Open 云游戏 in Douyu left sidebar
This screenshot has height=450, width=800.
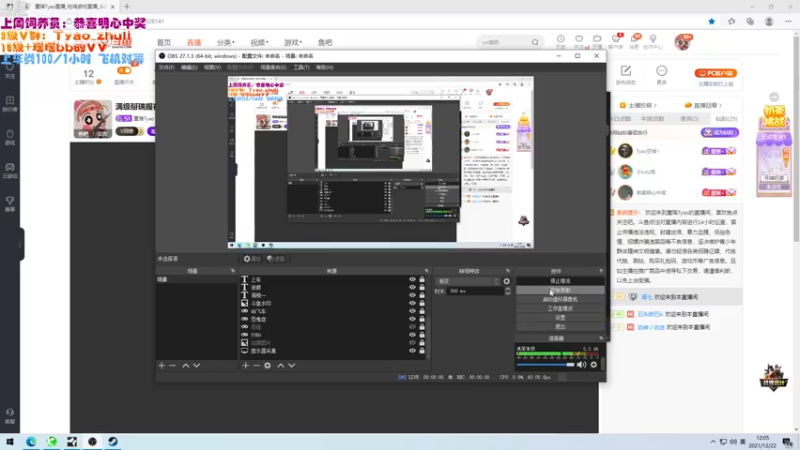tap(10, 170)
